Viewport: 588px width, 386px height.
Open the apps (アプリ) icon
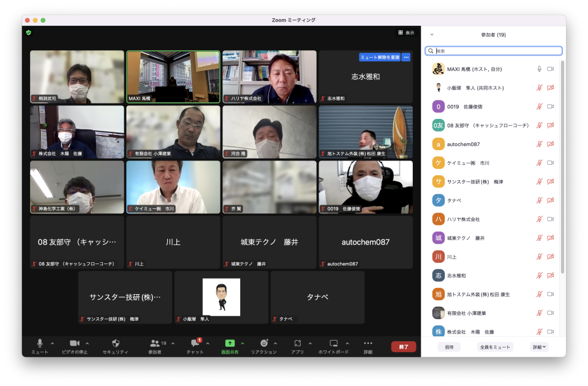pyautogui.click(x=298, y=343)
